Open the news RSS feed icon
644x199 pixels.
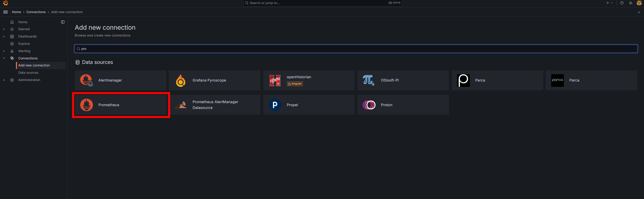(x=631, y=3)
